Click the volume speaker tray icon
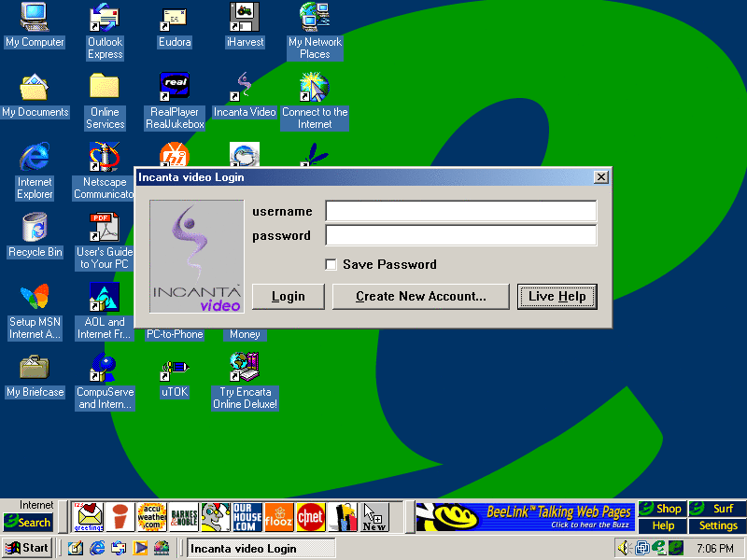 coord(623,548)
